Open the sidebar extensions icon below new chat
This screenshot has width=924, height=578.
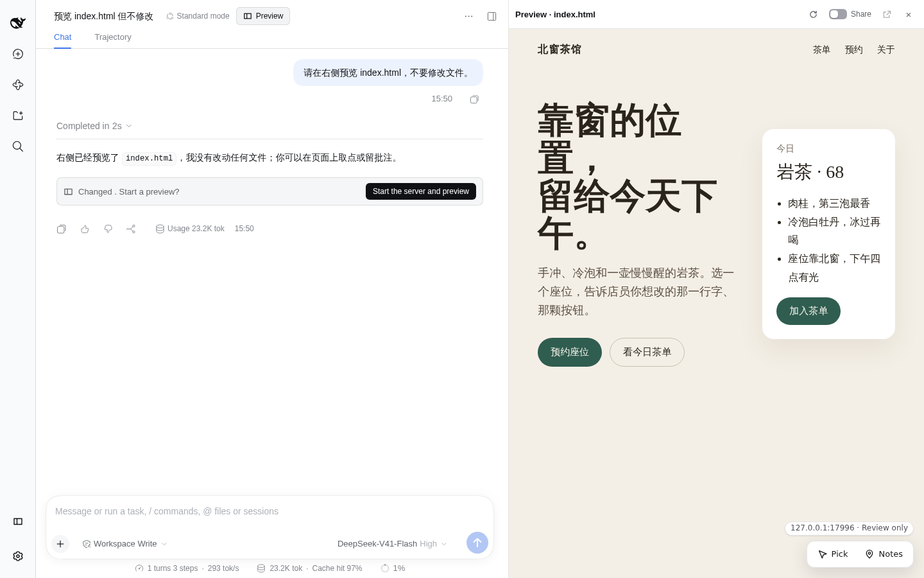(18, 85)
